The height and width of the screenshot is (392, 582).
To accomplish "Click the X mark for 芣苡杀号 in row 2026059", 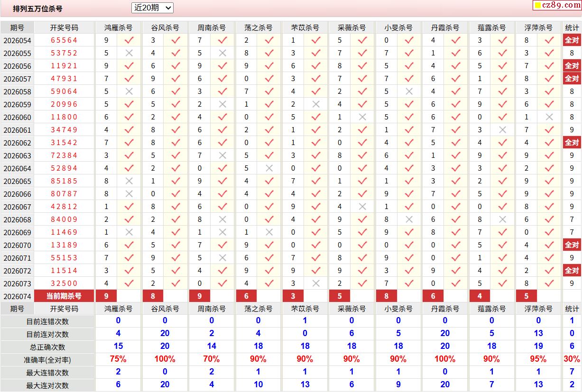I will pos(316,104).
